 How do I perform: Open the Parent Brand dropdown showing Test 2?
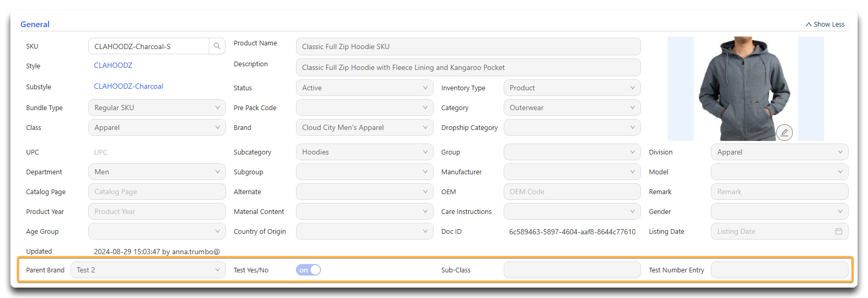(148, 270)
